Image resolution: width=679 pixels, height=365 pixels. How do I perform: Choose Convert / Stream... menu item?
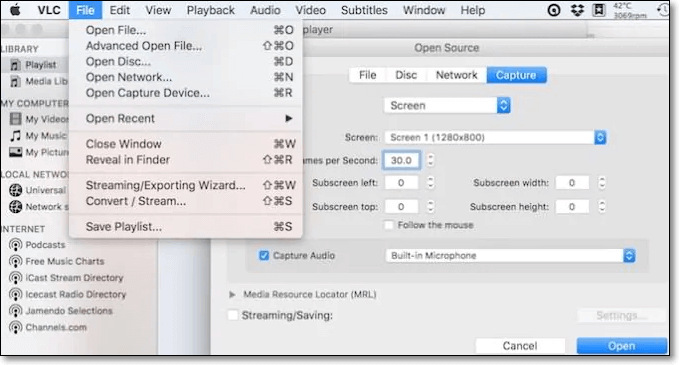(x=185, y=201)
